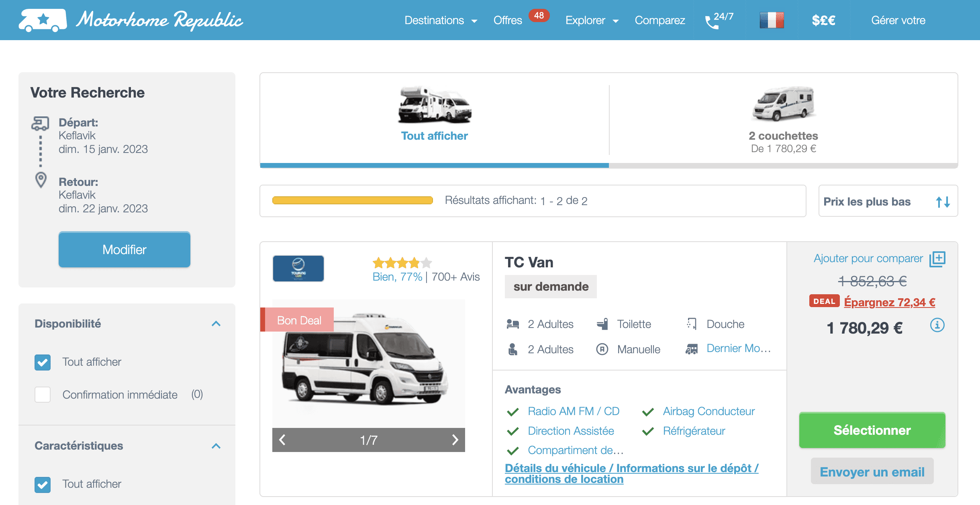
Task: Click the bed icon beside 2 Adultes
Action: click(513, 324)
